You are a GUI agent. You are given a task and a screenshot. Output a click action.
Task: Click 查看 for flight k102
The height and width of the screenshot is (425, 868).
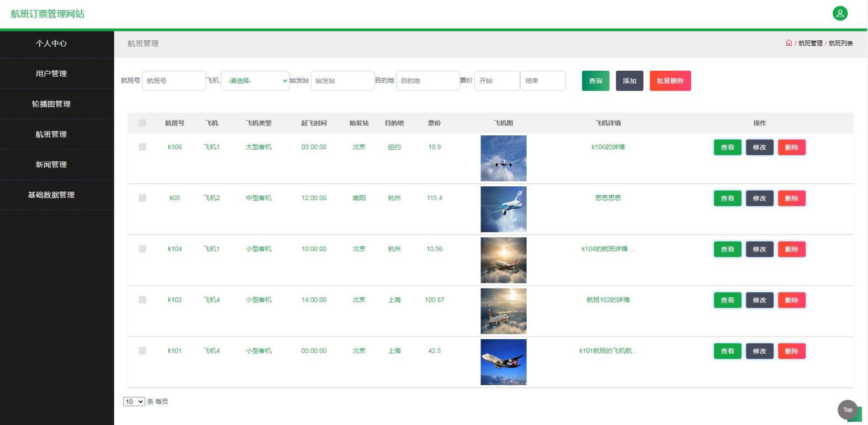click(x=727, y=300)
